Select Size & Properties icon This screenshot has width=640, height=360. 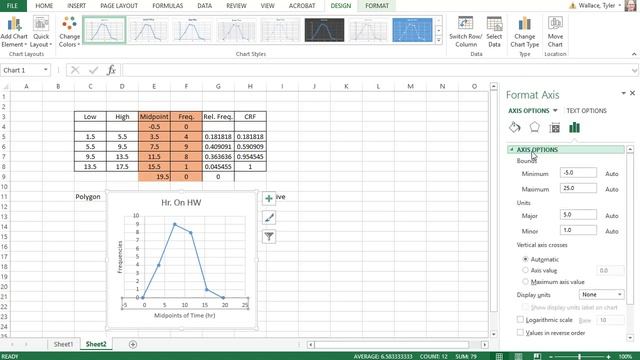click(x=554, y=128)
